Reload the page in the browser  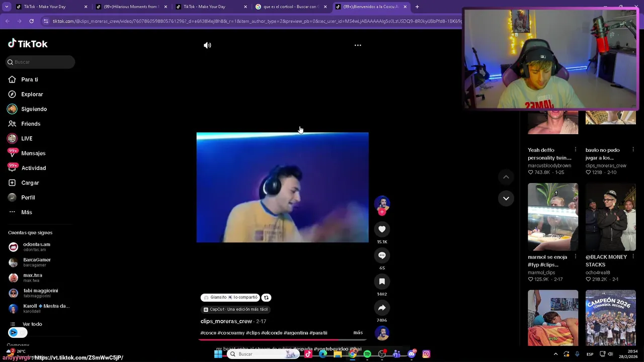click(x=31, y=21)
